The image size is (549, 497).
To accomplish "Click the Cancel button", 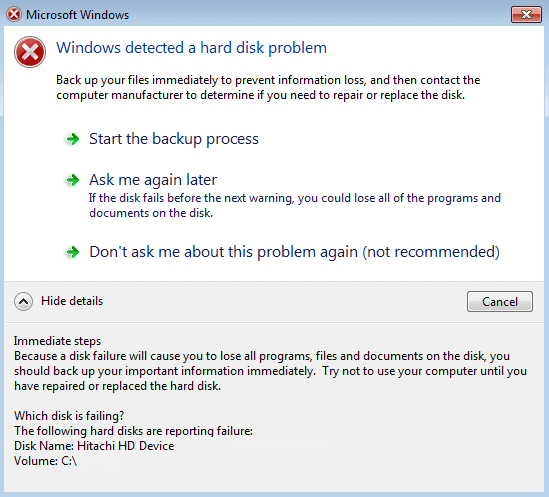I will 500,301.
